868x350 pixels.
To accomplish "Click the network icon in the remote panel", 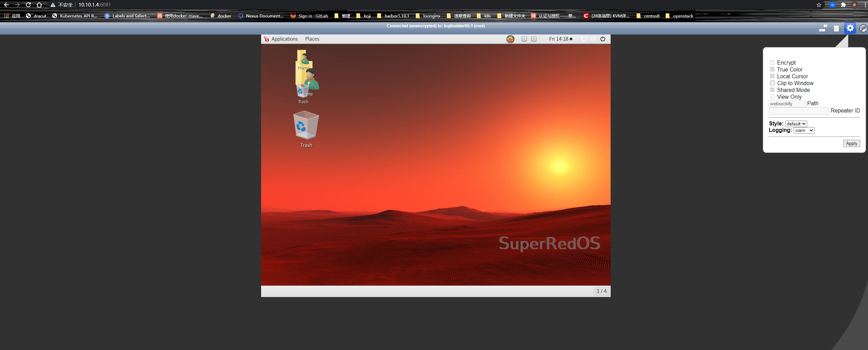I will [584, 39].
